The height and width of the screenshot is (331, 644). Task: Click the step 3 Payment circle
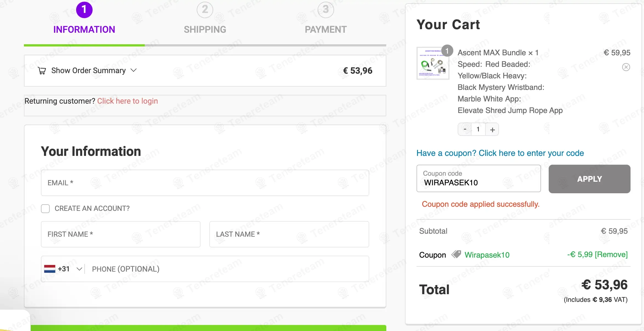pos(326,10)
